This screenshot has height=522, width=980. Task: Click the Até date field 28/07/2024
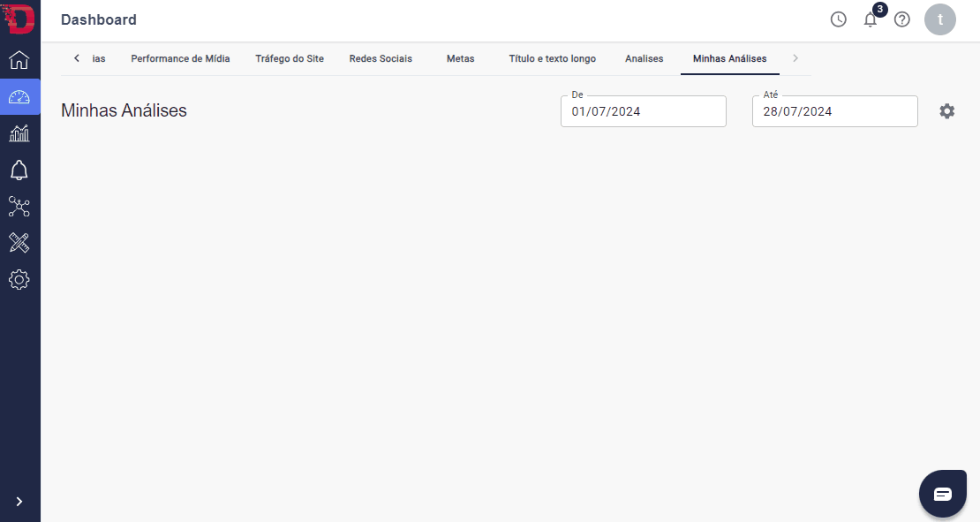(x=835, y=111)
